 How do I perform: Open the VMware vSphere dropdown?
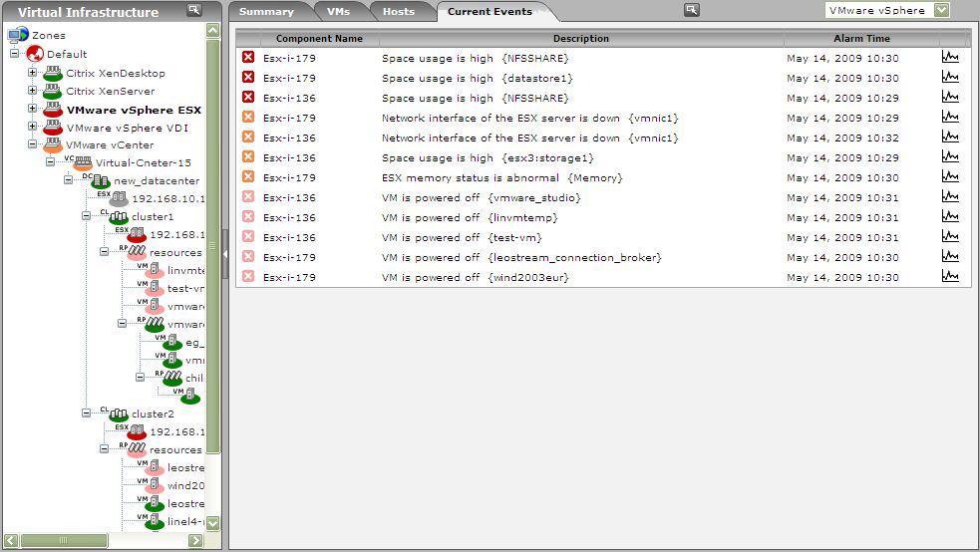point(942,10)
